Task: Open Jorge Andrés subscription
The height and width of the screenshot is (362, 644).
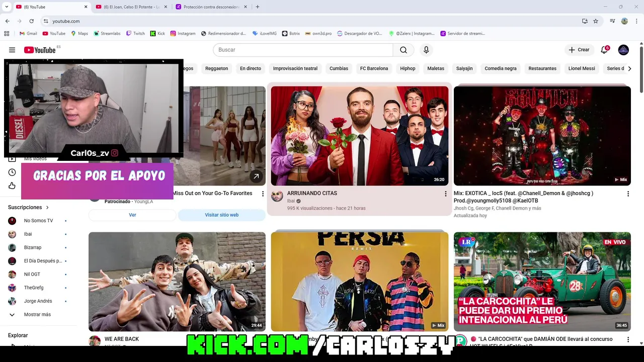Action: 38,301
